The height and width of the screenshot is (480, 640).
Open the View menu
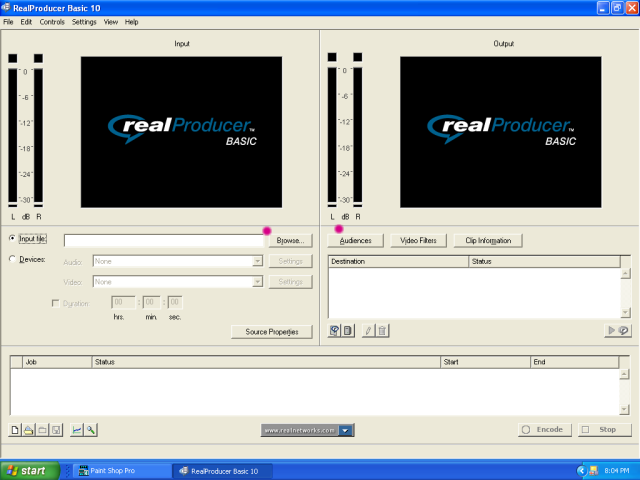(x=111, y=22)
